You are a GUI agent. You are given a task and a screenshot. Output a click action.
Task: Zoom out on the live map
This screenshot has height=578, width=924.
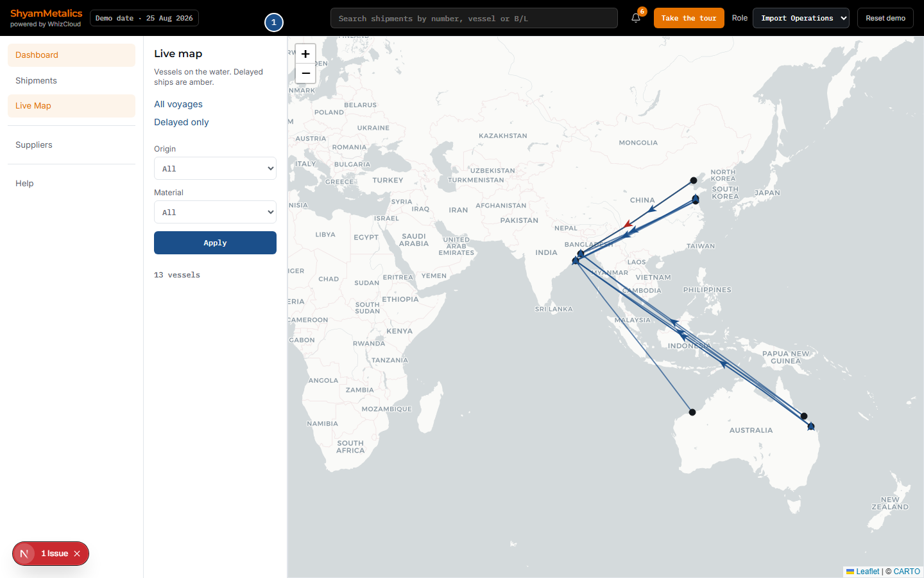305,73
